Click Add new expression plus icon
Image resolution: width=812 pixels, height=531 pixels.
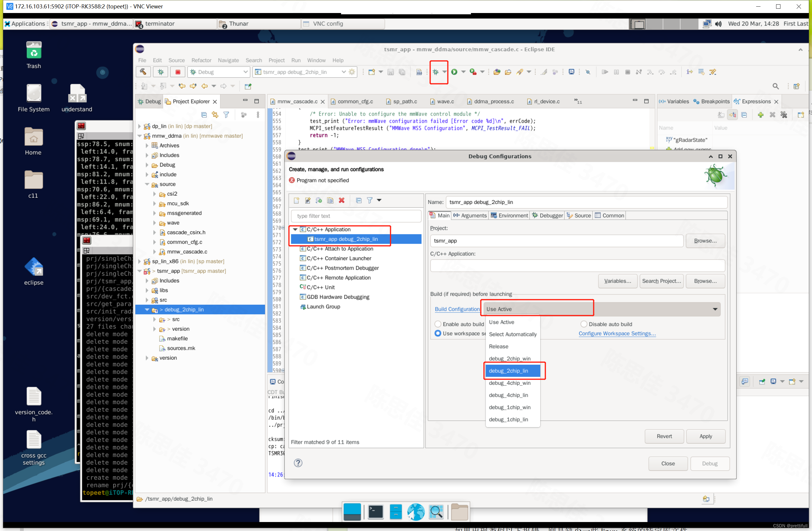click(x=760, y=115)
